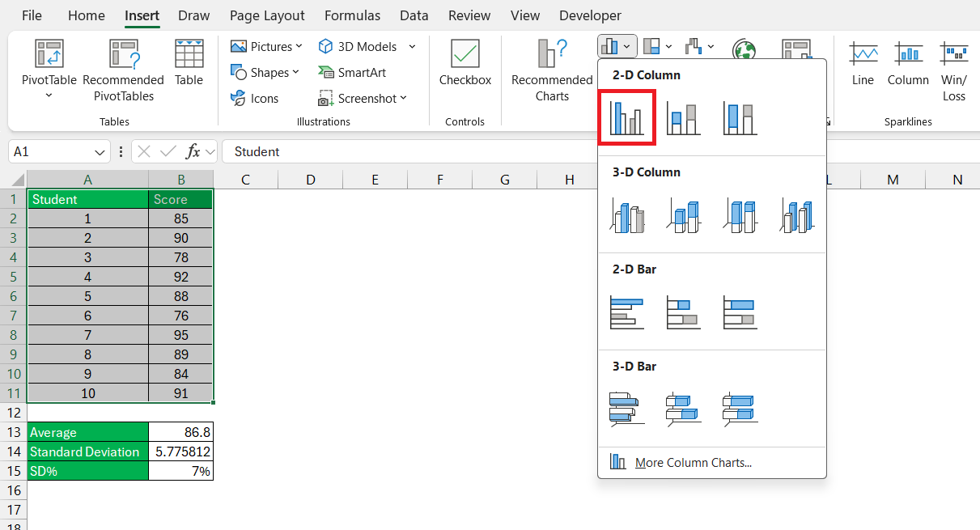Insert a SmartArt graphic

coord(352,72)
